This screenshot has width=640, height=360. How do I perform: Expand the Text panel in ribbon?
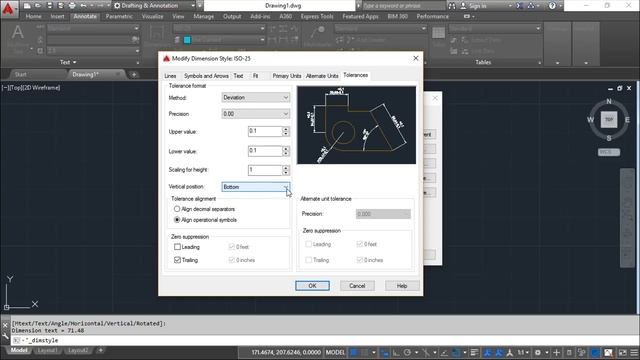[x=69, y=62]
